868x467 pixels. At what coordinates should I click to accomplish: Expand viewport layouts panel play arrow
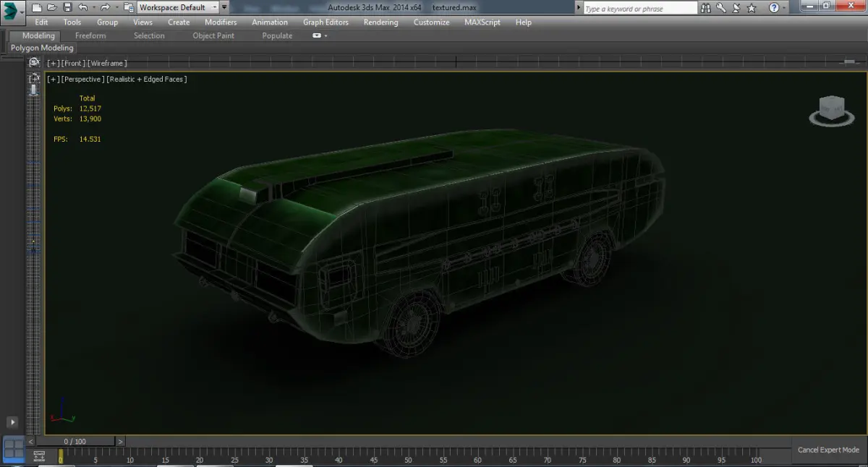pyautogui.click(x=12, y=422)
